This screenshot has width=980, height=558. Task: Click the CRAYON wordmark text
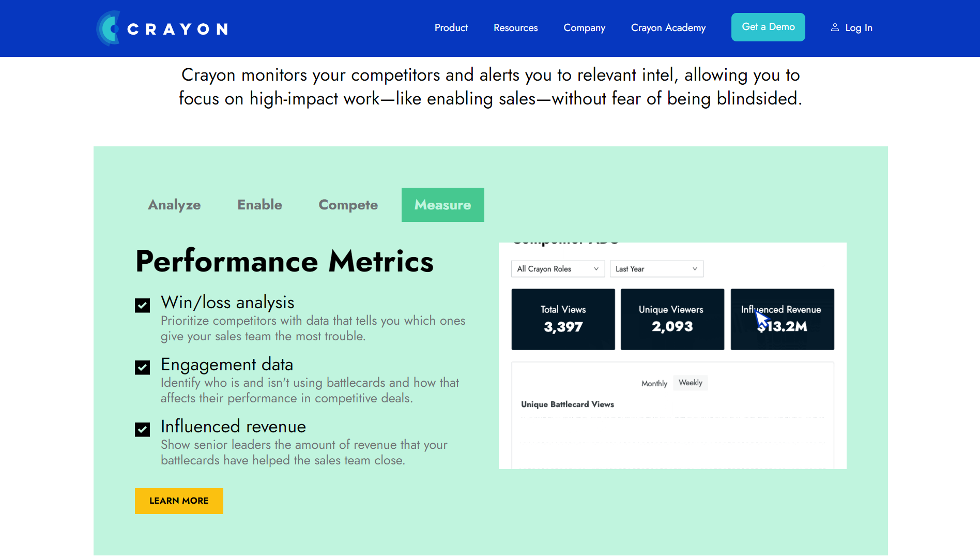pos(177,29)
